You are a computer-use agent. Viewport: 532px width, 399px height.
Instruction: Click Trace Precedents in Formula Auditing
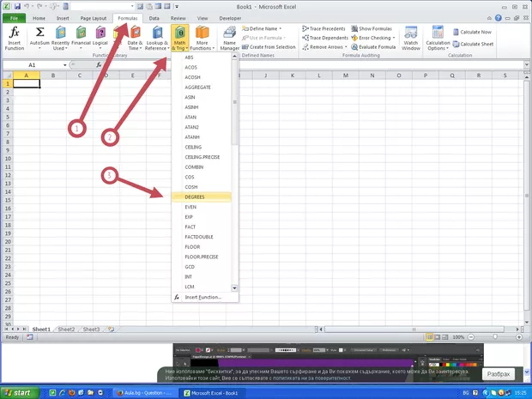(x=327, y=28)
